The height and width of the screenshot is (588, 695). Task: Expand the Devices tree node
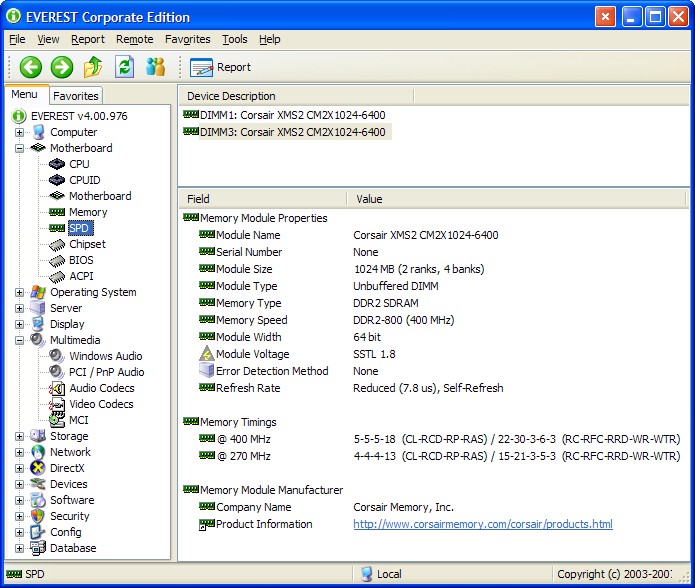tap(20, 484)
